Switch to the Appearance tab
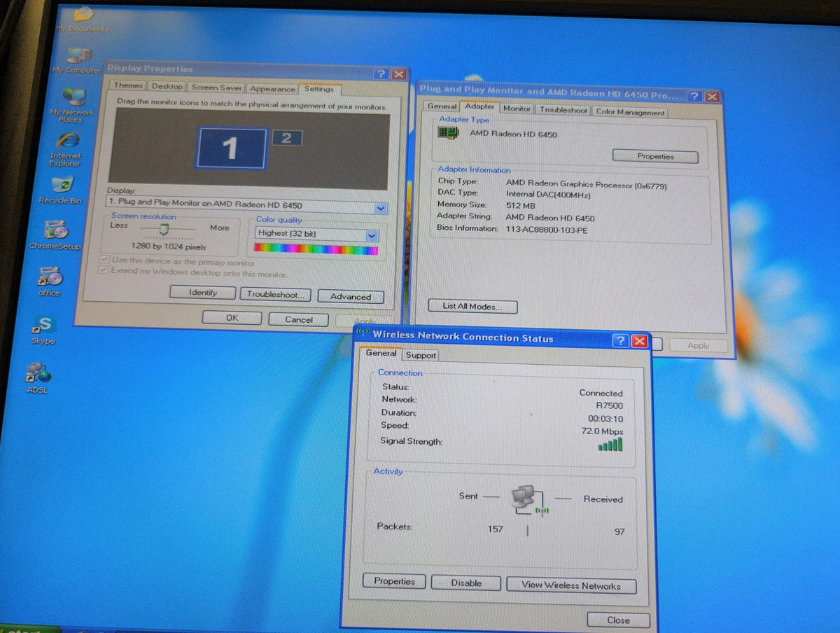 pyautogui.click(x=272, y=89)
